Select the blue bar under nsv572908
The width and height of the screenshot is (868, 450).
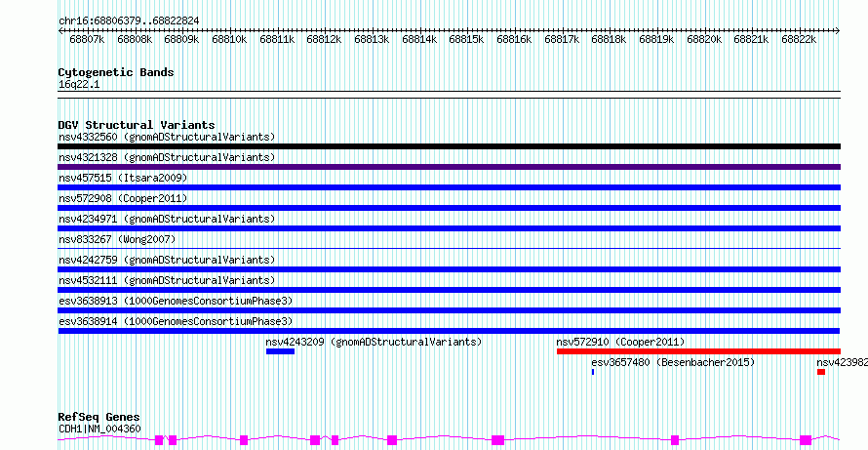tap(449, 208)
